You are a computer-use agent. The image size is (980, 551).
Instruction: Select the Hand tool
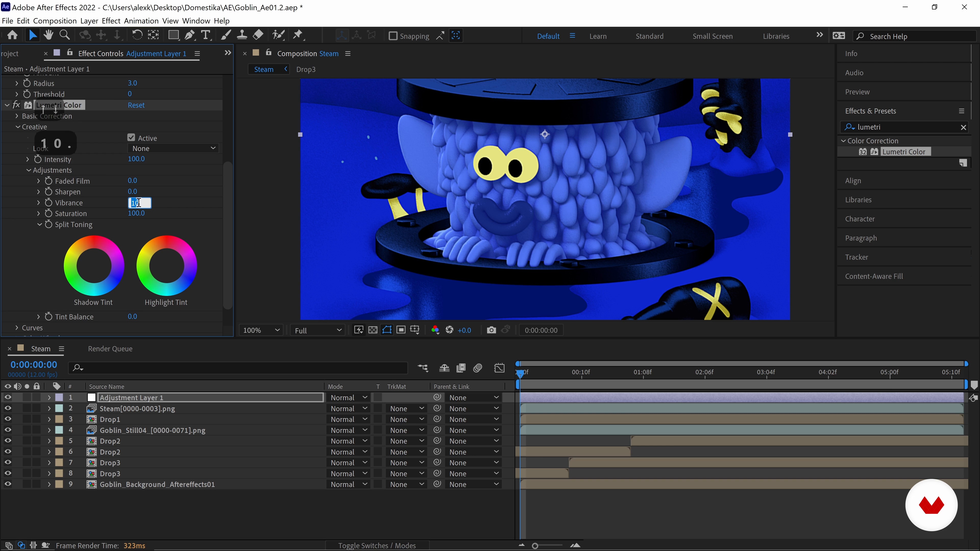48,35
